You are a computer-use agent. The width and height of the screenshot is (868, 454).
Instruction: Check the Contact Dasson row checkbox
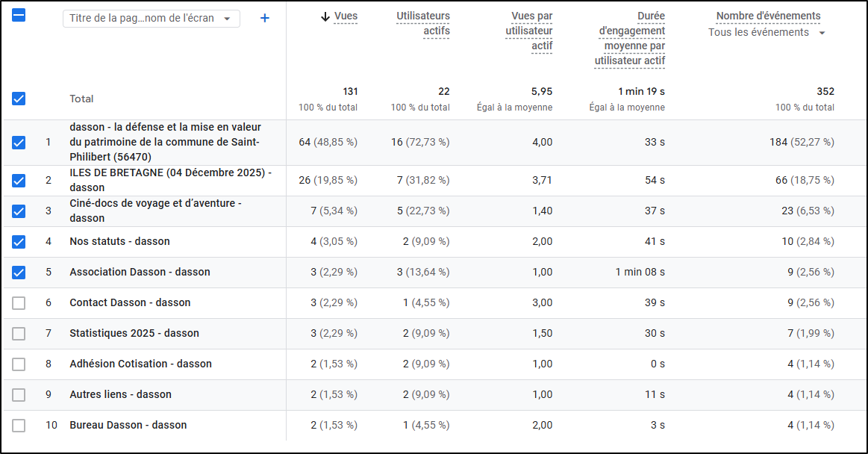(x=19, y=302)
